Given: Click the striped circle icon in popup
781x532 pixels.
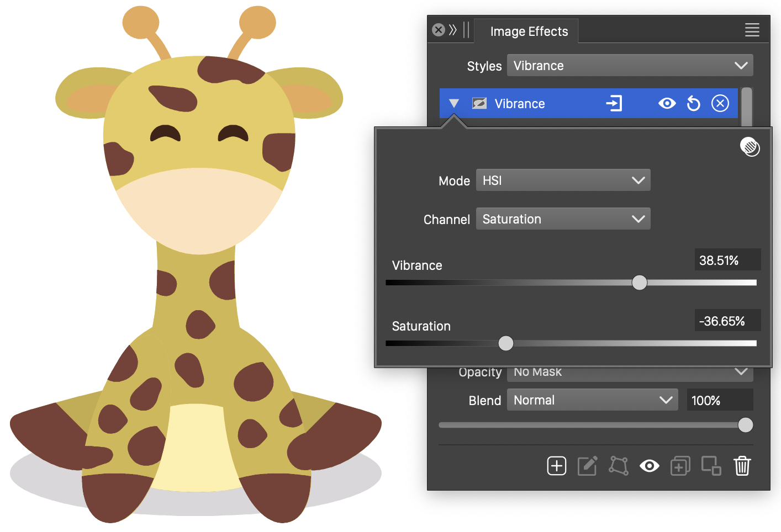Looking at the screenshot, I should [750, 147].
